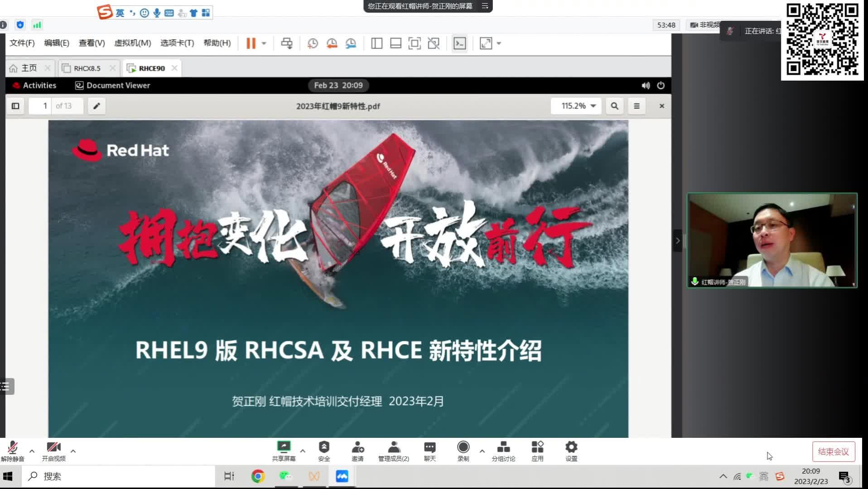Click the Windows Start button

pos(8,476)
